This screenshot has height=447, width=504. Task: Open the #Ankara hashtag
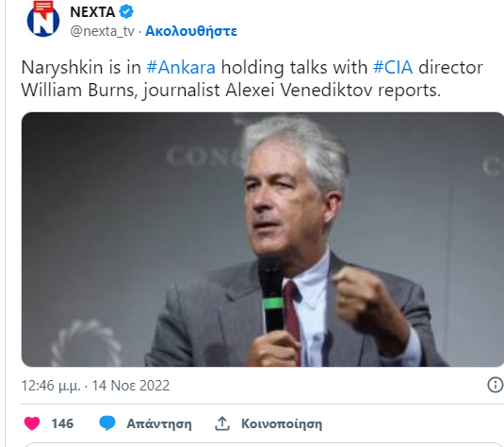(181, 68)
